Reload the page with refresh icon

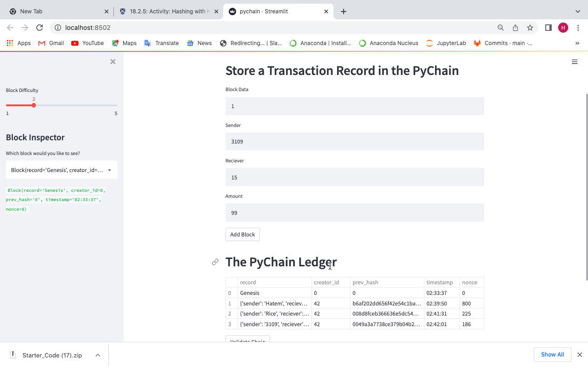(40, 28)
